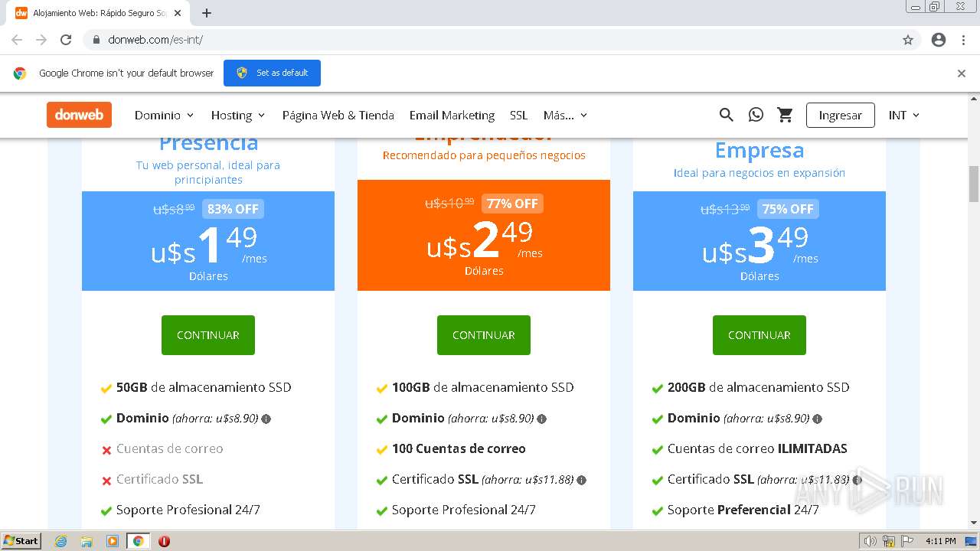The height and width of the screenshot is (551, 980).
Task: Open the INT region dropdown
Action: [x=904, y=115]
